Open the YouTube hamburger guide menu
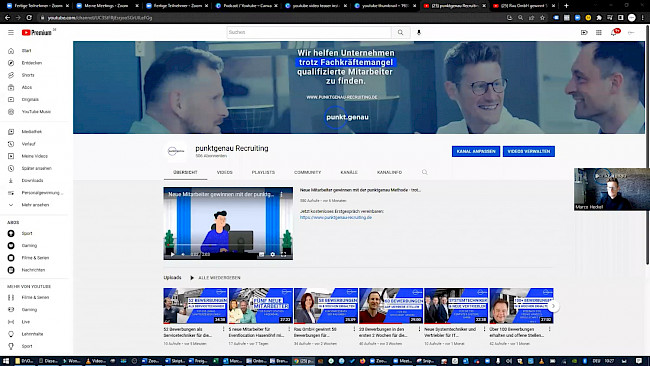Image resolution: width=650 pixels, height=366 pixels. pyautogui.click(x=11, y=32)
